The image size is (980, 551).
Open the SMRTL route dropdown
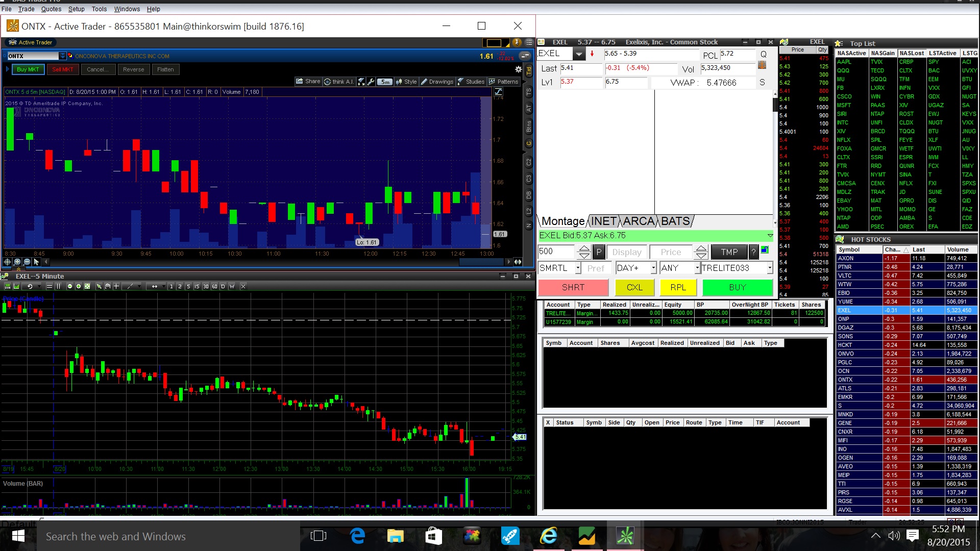pos(578,268)
